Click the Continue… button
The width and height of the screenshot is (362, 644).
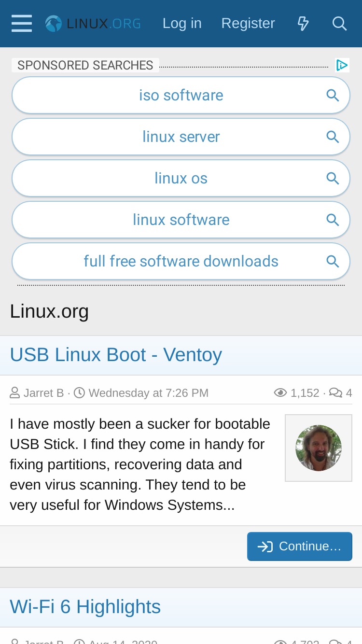[300, 546]
